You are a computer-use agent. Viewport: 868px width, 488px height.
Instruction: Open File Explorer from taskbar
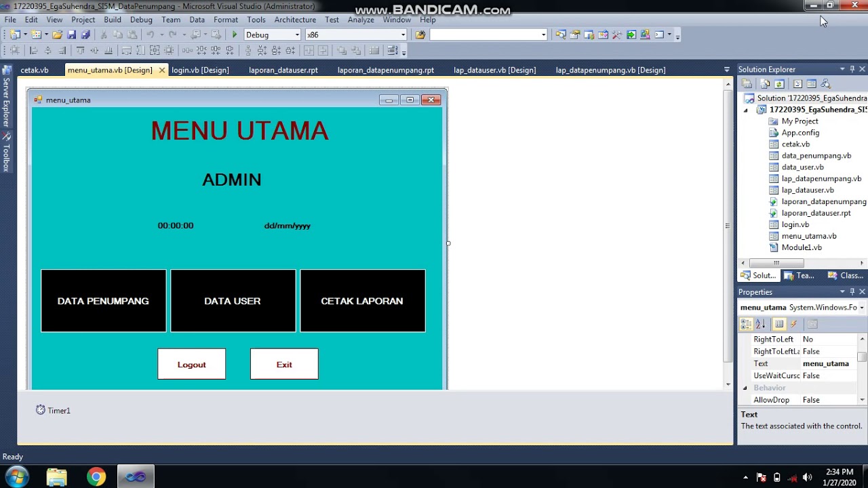[x=57, y=476]
